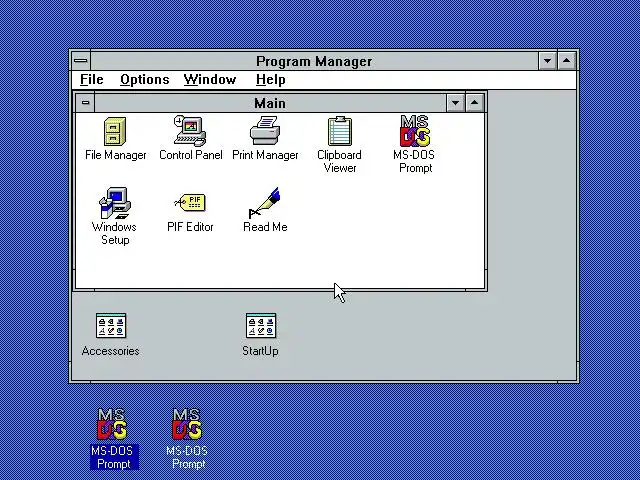Screen dimensions: 640x480
Task: Open the Help menu
Action: (270, 80)
